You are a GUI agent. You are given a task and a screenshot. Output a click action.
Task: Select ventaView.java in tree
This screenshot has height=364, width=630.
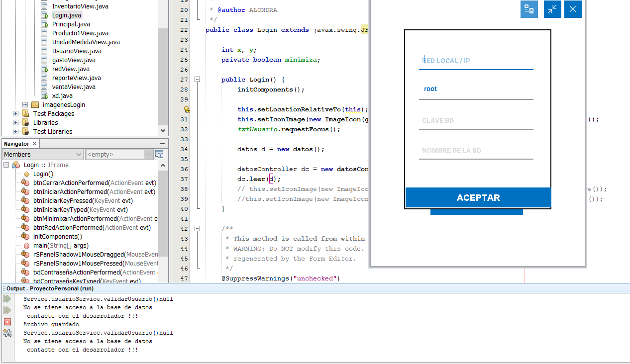(74, 87)
